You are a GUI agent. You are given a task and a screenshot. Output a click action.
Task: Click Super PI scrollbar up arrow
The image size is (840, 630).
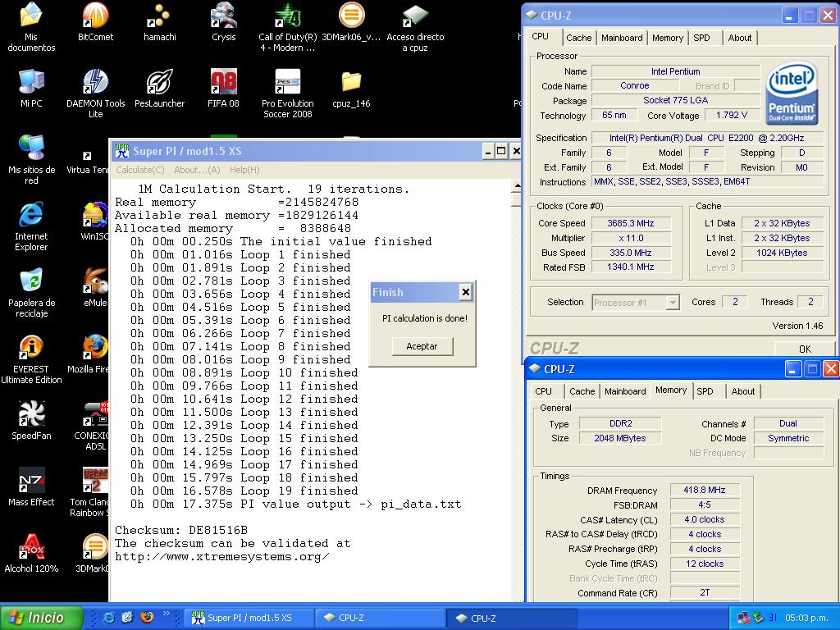(x=517, y=186)
